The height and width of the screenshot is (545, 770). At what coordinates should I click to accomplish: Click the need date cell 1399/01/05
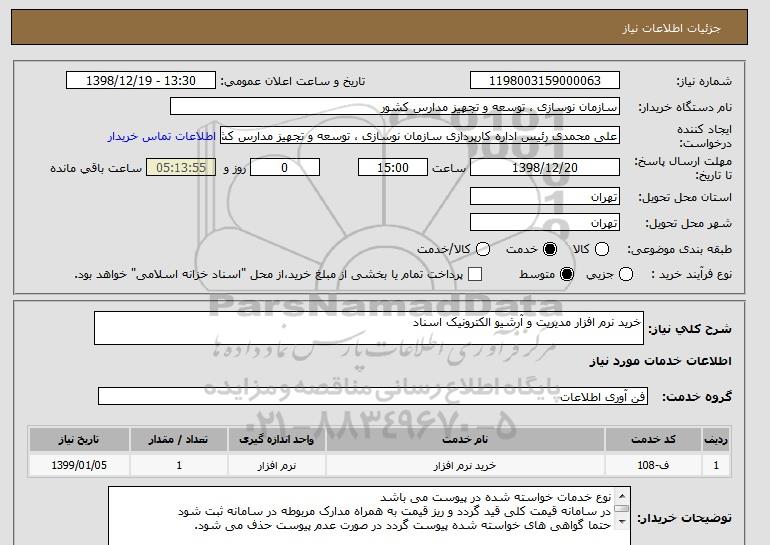pyautogui.click(x=79, y=465)
